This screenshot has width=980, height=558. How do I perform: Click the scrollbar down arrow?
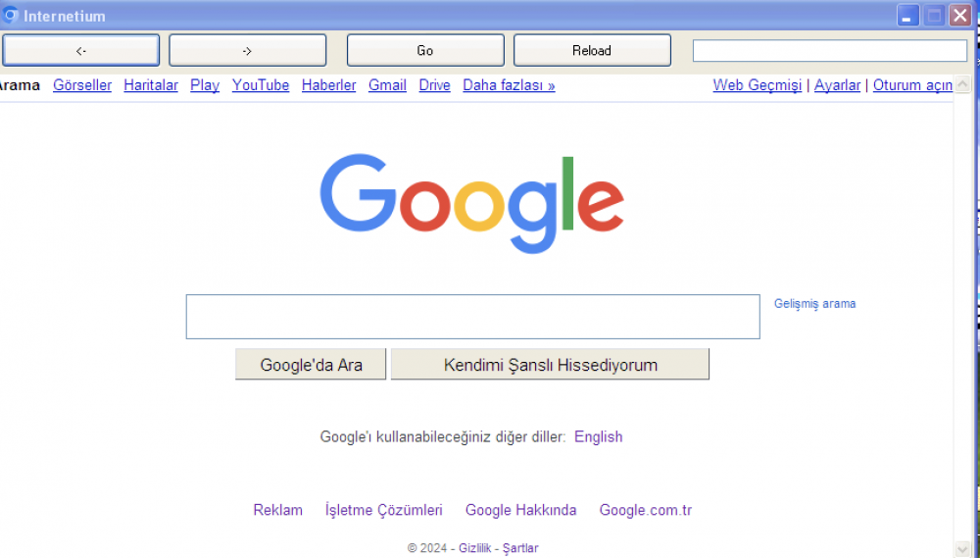962,549
